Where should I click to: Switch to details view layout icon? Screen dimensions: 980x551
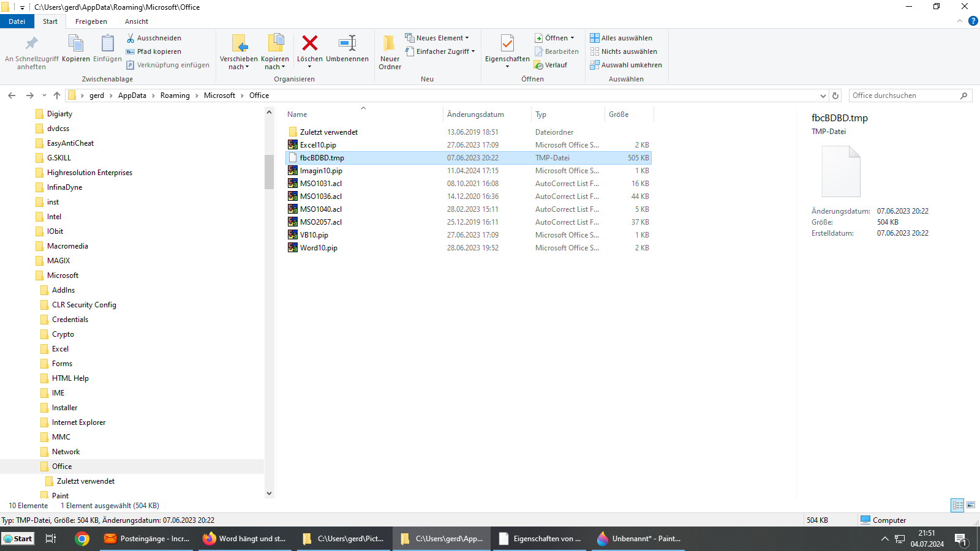[957, 505]
